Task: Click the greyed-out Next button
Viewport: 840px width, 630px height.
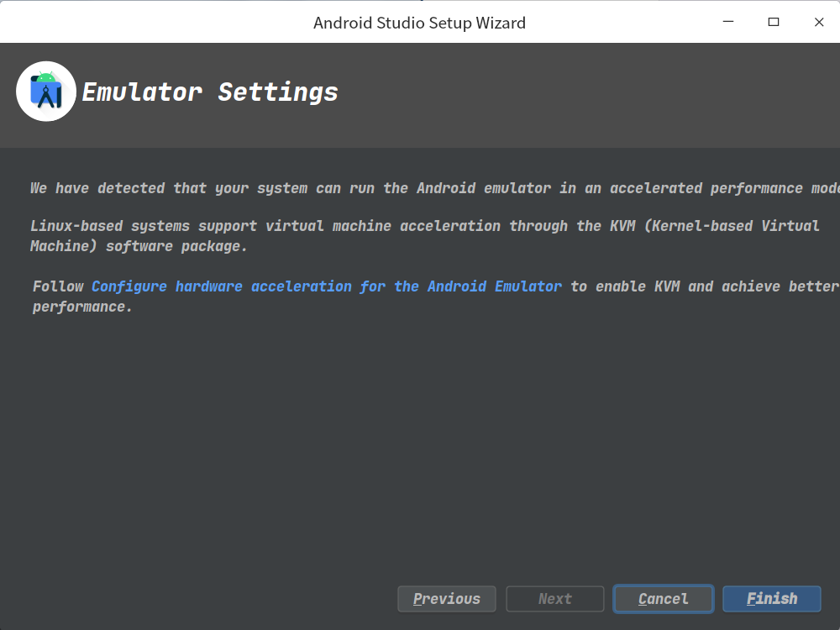Action: coord(555,598)
